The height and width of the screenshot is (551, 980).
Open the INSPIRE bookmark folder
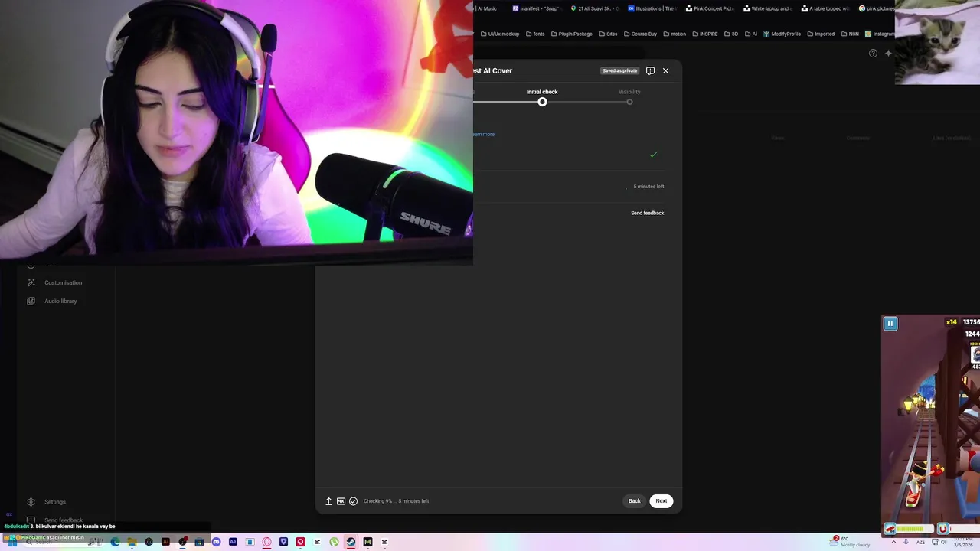coord(705,34)
